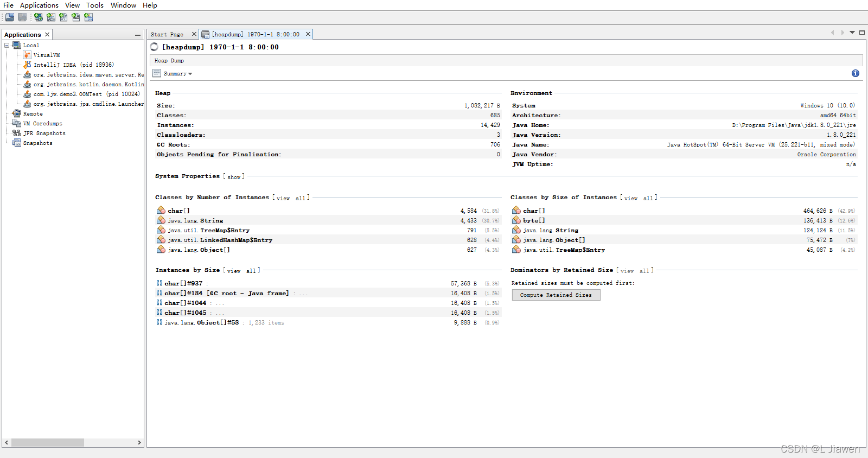Show System Properties via the show link
This screenshot has width=868, height=458.
click(x=234, y=177)
